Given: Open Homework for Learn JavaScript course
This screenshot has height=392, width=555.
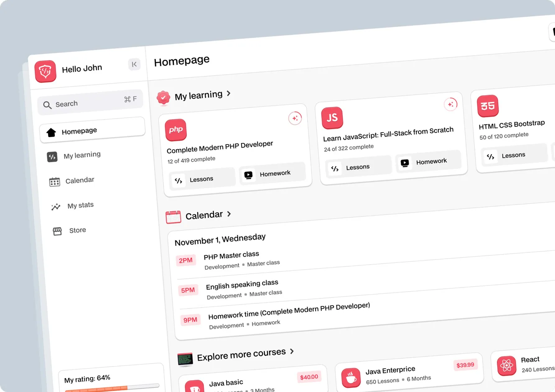Looking at the screenshot, I should (428, 161).
